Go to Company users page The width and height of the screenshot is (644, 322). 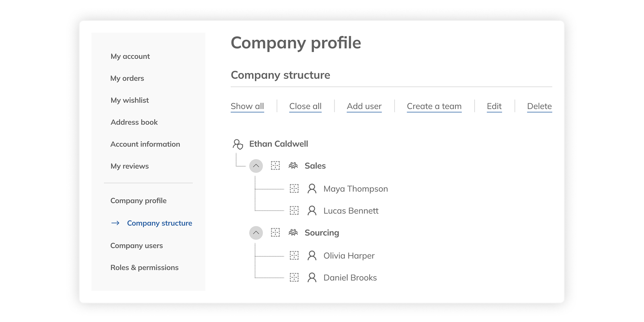[x=136, y=246]
